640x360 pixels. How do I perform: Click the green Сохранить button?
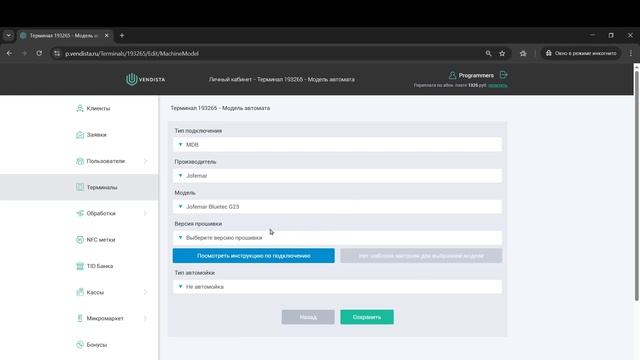367,317
